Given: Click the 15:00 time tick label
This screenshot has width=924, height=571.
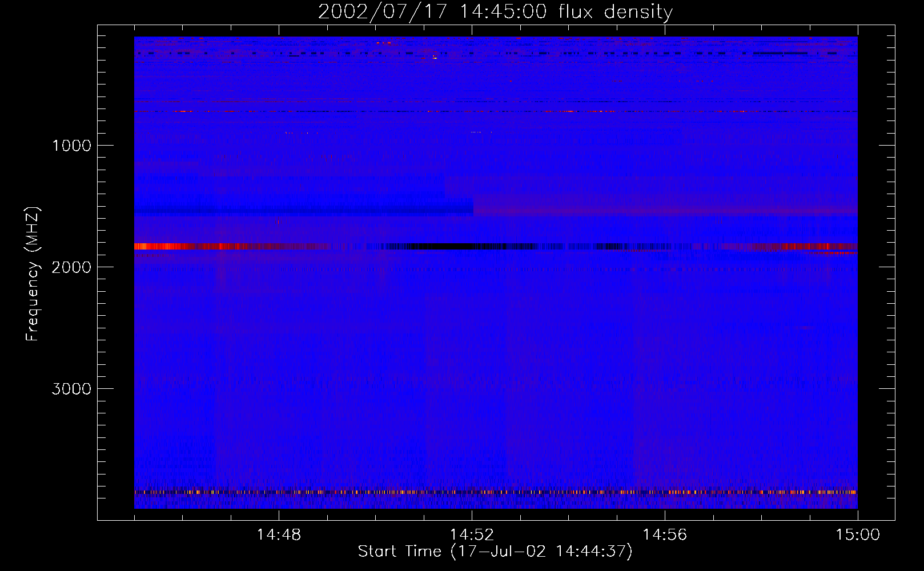Looking at the screenshot, I should pyautogui.click(x=858, y=535).
